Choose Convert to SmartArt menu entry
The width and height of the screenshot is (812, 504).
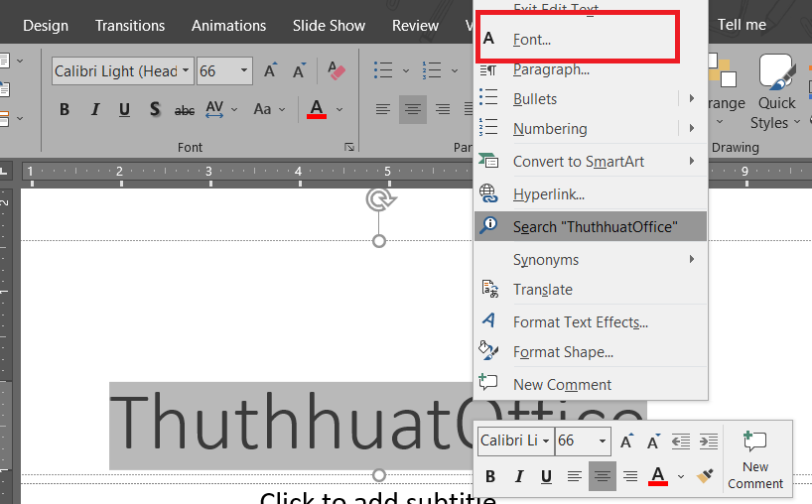tap(591, 162)
